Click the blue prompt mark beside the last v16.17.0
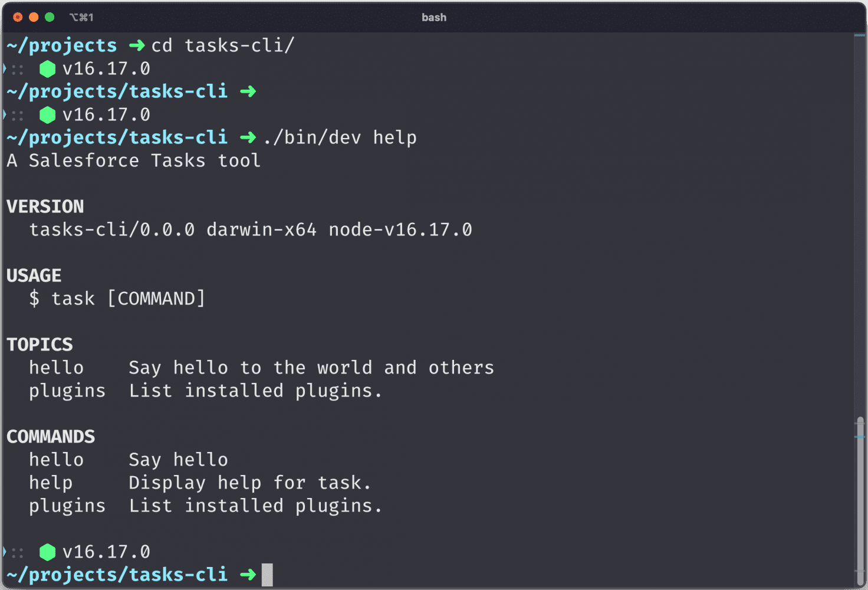This screenshot has width=868, height=590. click(x=5, y=552)
